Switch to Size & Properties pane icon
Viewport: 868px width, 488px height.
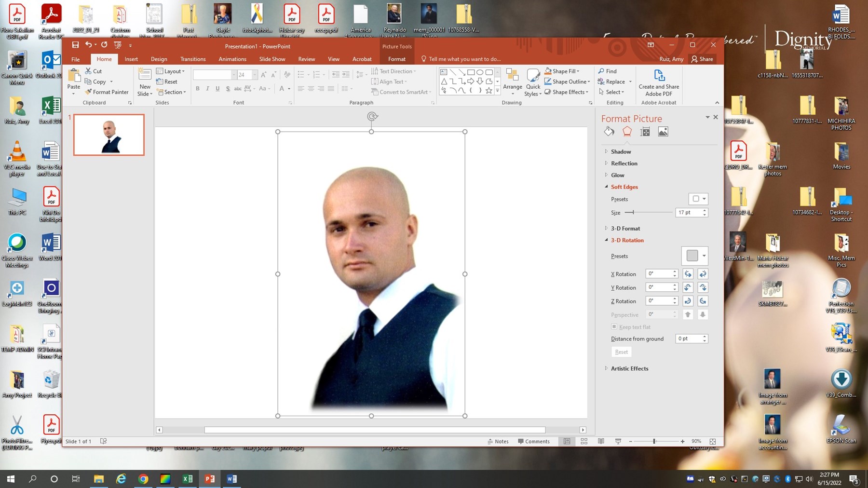pos(645,132)
